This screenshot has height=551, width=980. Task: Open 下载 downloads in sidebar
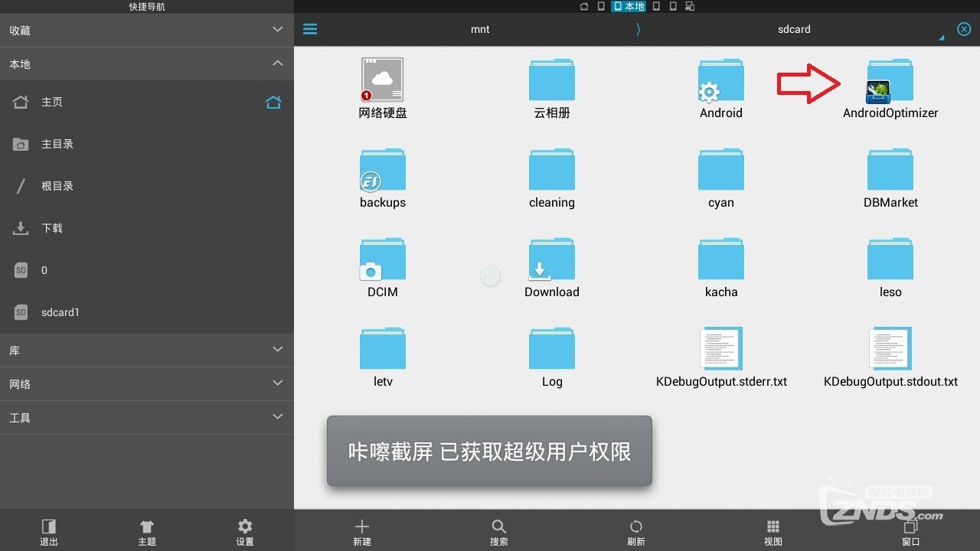(147, 228)
